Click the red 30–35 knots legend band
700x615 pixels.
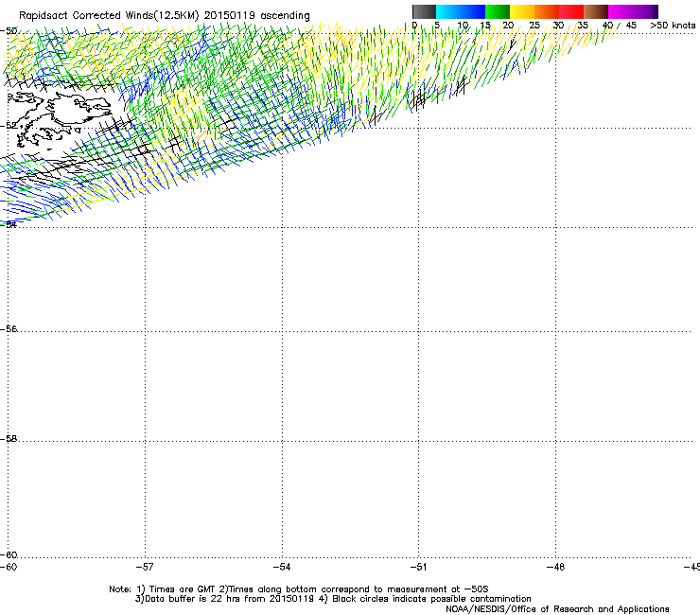tap(571, 11)
